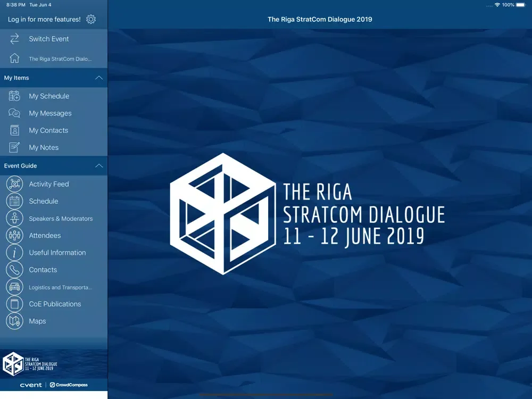Image resolution: width=532 pixels, height=399 pixels.
Task: Tap the Wi-Fi status icon
Action: point(497,5)
